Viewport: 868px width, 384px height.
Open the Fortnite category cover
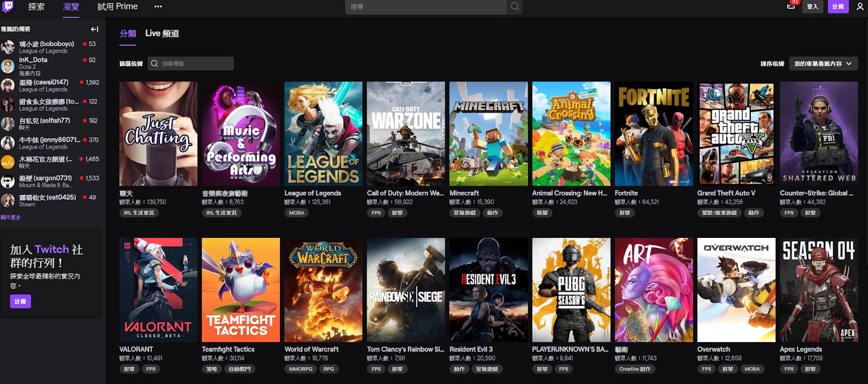point(654,134)
